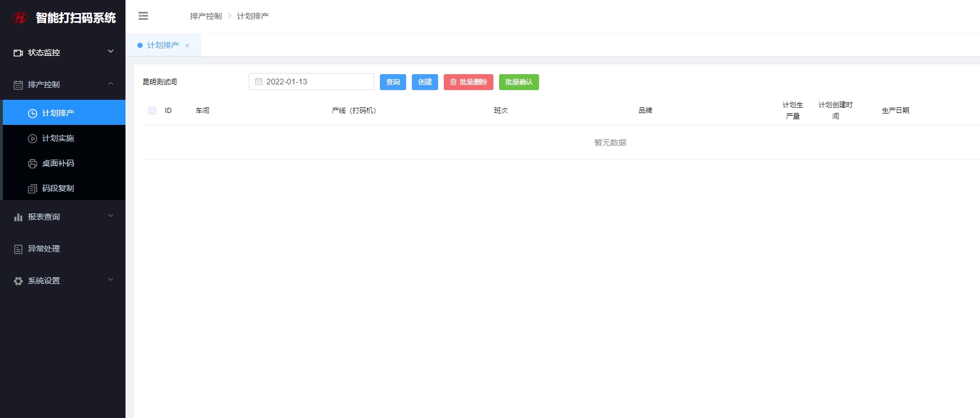
Task: Click the blue dot on 计划排产 tab
Action: click(x=140, y=45)
